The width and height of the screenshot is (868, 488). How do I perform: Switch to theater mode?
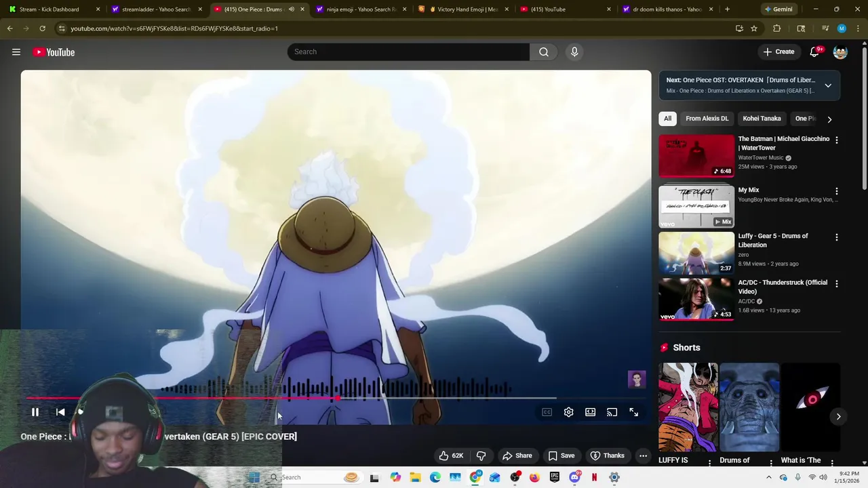pos(591,412)
